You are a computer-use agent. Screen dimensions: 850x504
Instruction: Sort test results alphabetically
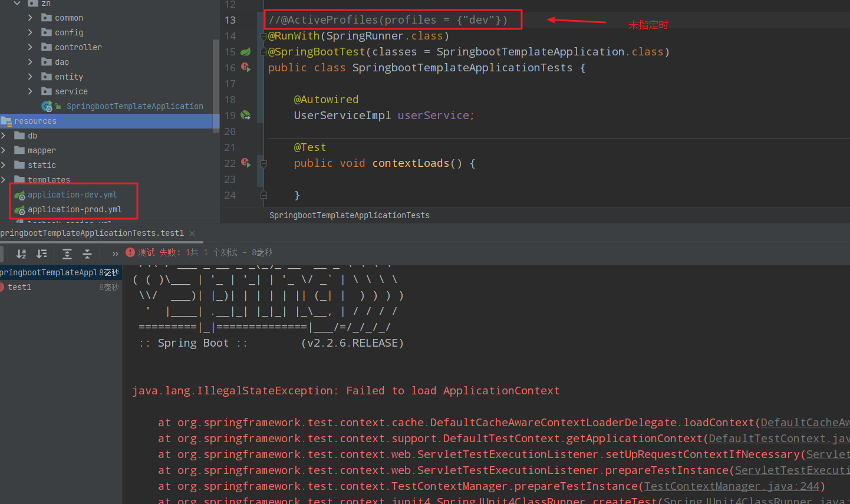(x=21, y=253)
